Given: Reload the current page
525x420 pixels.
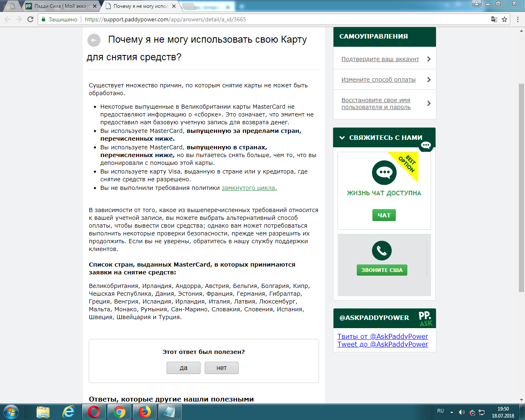Looking at the screenshot, I should pos(30,19).
